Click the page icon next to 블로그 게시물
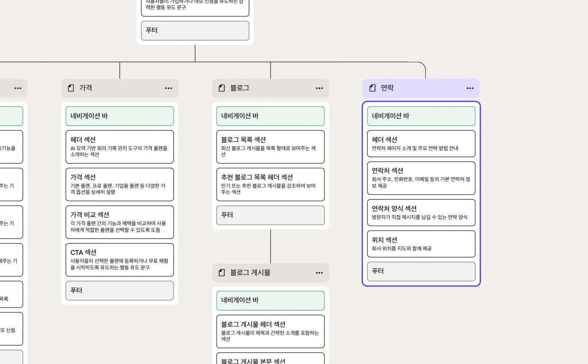The image size is (588, 364). click(x=221, y=273)
